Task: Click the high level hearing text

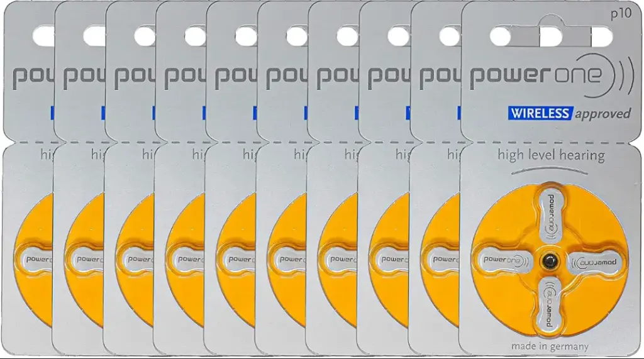Action: pos(551,155)
